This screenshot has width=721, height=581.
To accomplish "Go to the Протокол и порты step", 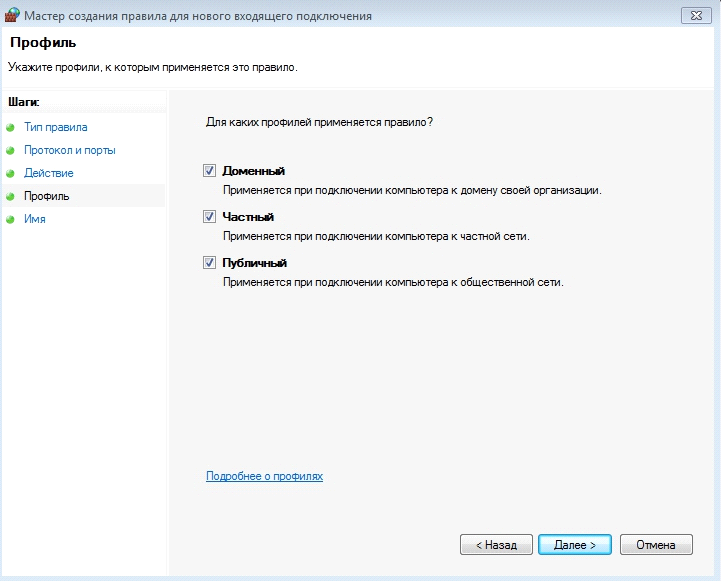I will [69, 150].
